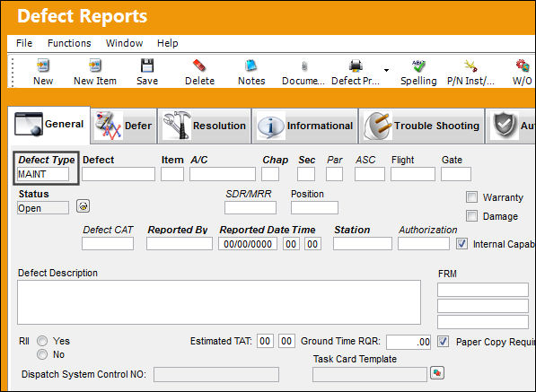This screenshot has width=536, height=392.
Task: Click the Reported Time hour field
Action: pyautogui.click(x=291, y=244)
